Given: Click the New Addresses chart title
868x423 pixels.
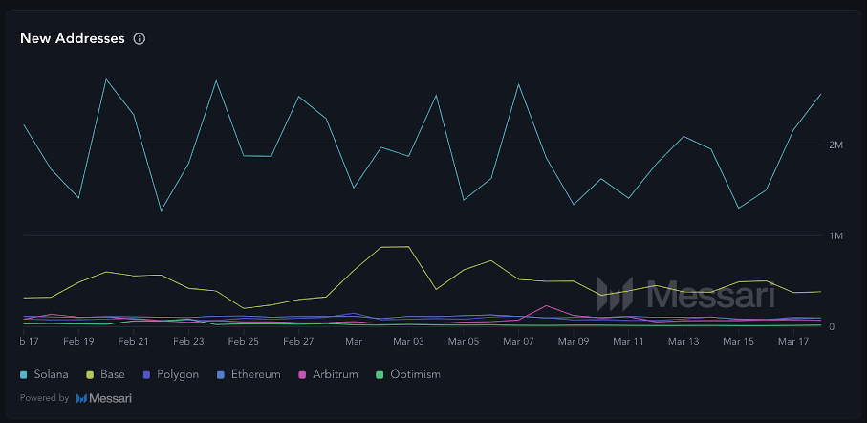Looking at the screenshot, I should click(x=73, y=38).
